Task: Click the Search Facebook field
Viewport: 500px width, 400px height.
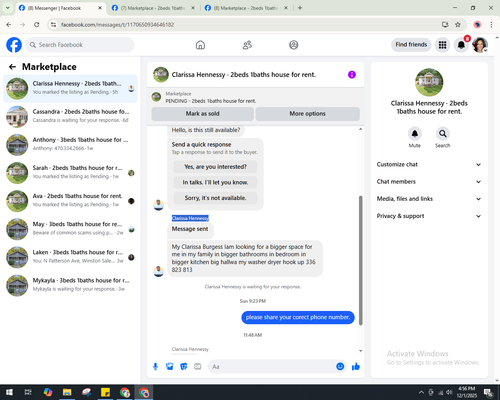Action: [80, 45]
